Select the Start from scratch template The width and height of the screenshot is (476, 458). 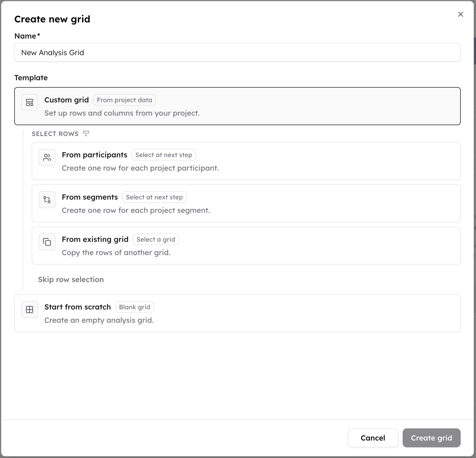(237, 313)
